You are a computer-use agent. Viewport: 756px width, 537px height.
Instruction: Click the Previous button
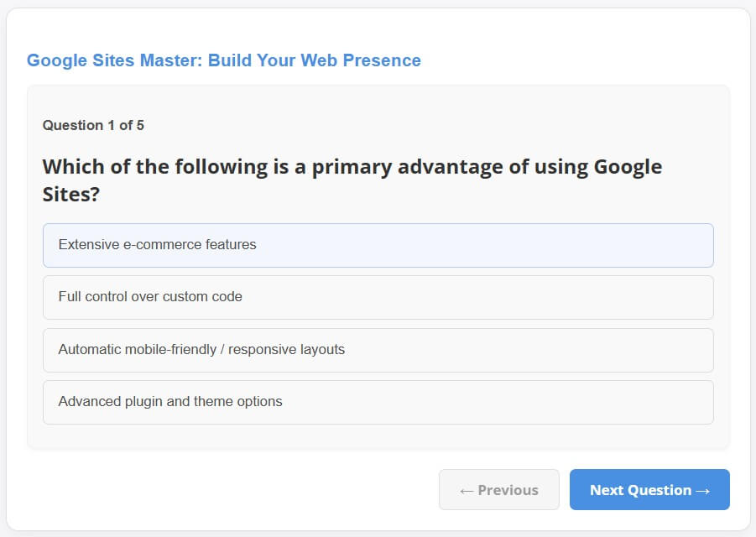(x=498, y=490)
